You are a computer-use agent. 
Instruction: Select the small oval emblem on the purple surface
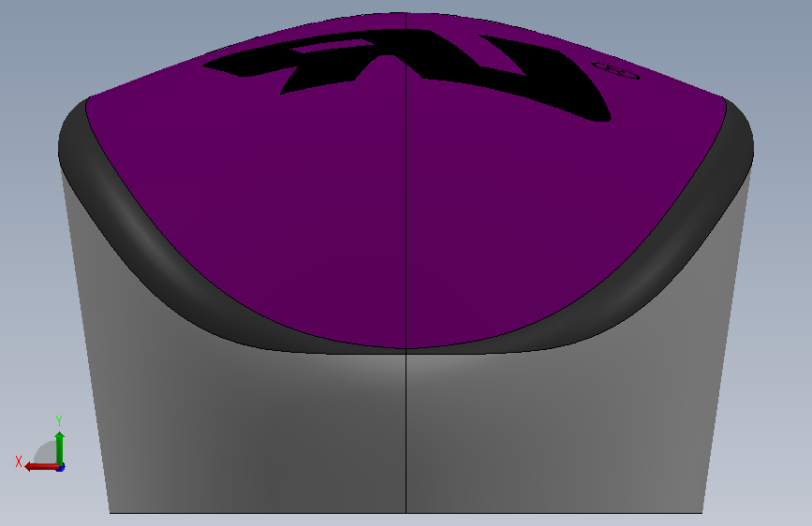click(615, 70)
